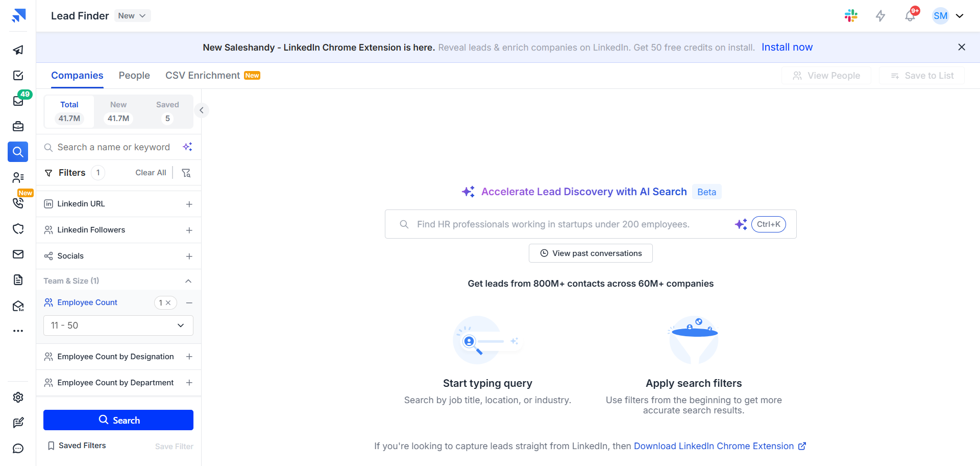980x466 pixels.
Task: Open the shield icon in sidebar
Action: click(x=18, y=229)
